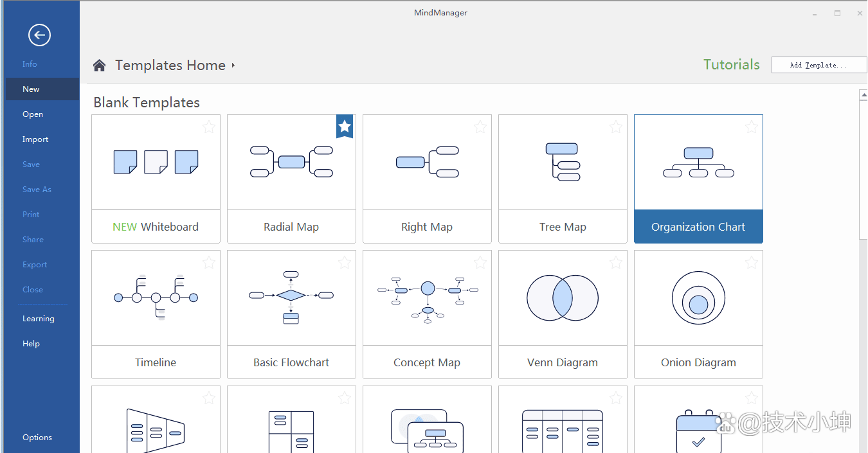
Task: Open Options at the sidebar bottom
Action: (37, 438)
